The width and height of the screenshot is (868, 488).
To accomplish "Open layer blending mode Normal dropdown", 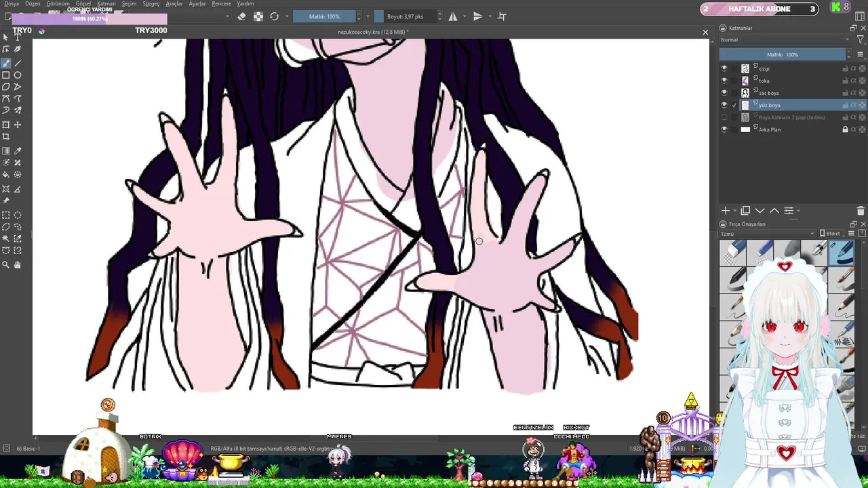I will [x=785, y=40].
